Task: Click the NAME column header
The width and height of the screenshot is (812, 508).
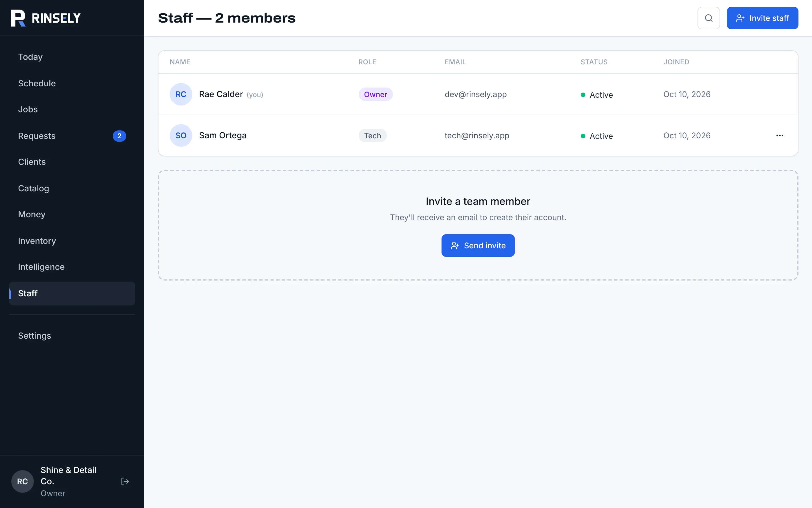Action: (x=180, y=62)
